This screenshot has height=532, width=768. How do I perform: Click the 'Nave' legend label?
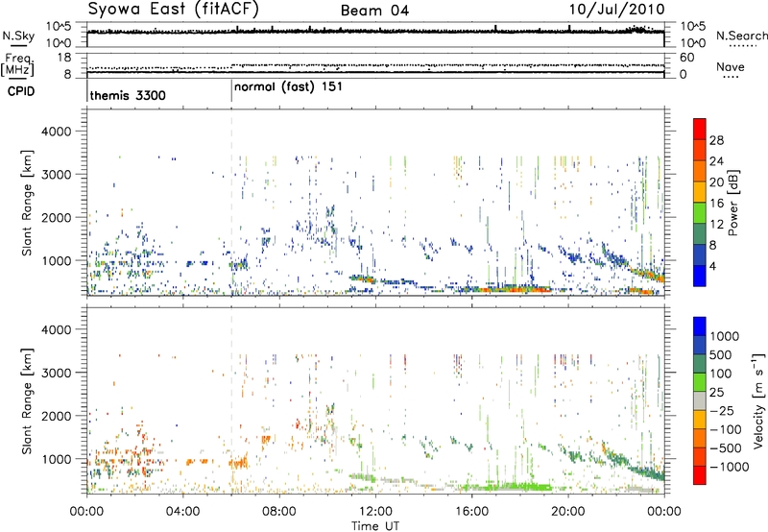[x=731, y=66]
